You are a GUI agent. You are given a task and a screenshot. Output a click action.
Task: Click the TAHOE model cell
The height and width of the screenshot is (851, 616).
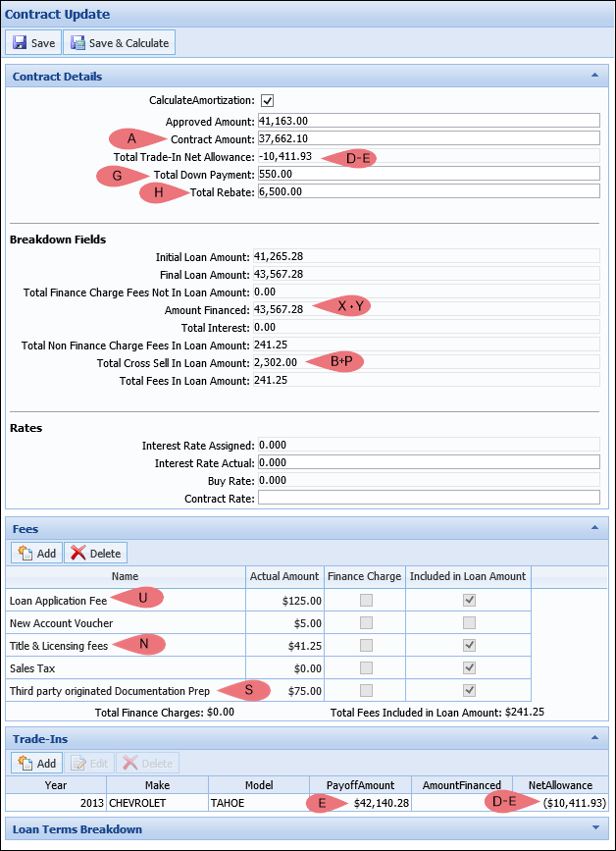259,803
